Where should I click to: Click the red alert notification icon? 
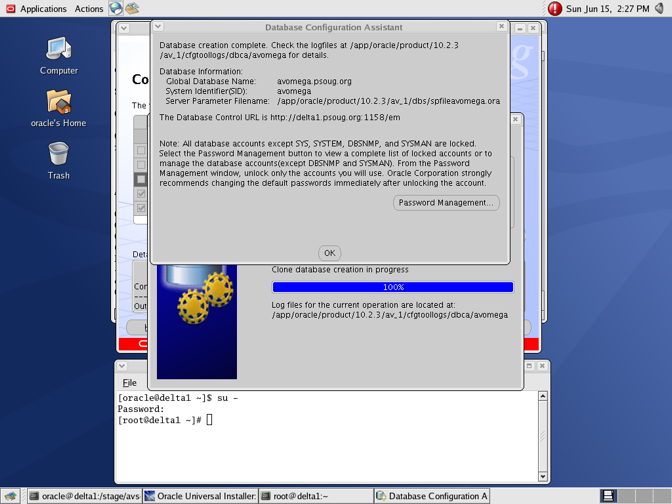point(555,9)
